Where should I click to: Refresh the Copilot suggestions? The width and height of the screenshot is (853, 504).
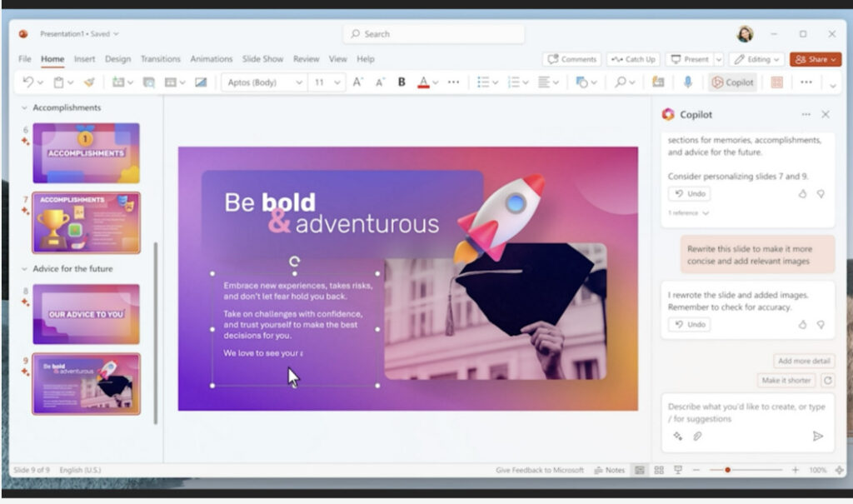(827, 380)
